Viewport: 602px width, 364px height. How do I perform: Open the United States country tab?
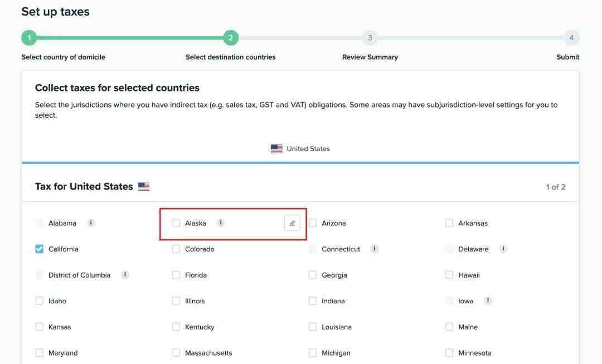pyautogui.click(x=300, y=149)
